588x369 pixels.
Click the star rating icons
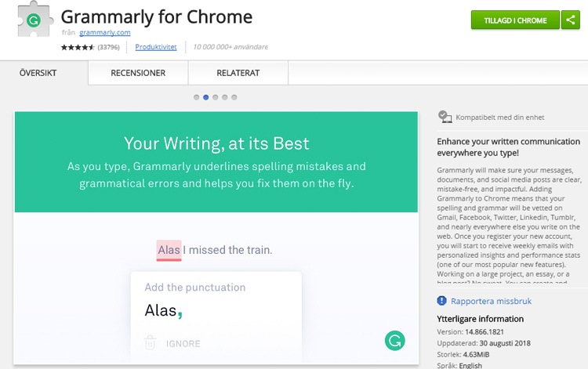click(x=78, y=47)
